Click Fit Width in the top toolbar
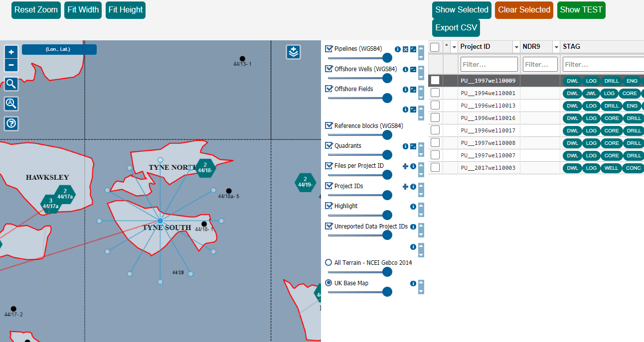Screen dimensions: 644x342 click(83, 10)
